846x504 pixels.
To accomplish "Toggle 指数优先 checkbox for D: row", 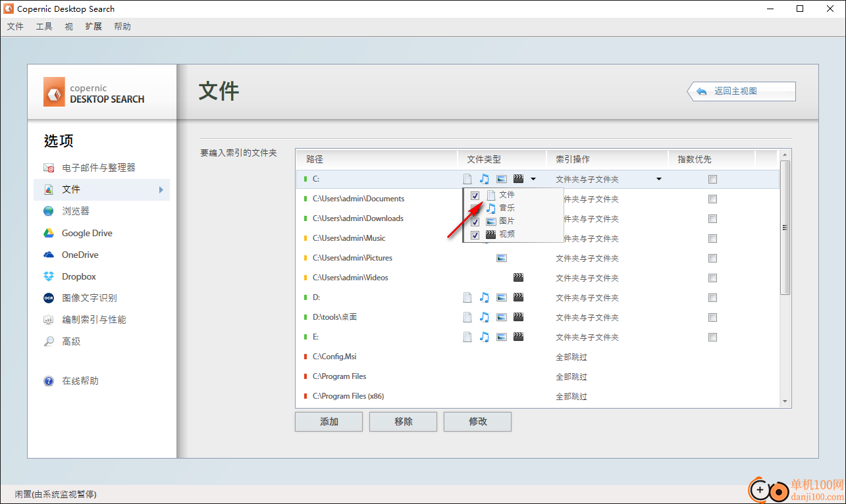I will (x=712, y=297).
